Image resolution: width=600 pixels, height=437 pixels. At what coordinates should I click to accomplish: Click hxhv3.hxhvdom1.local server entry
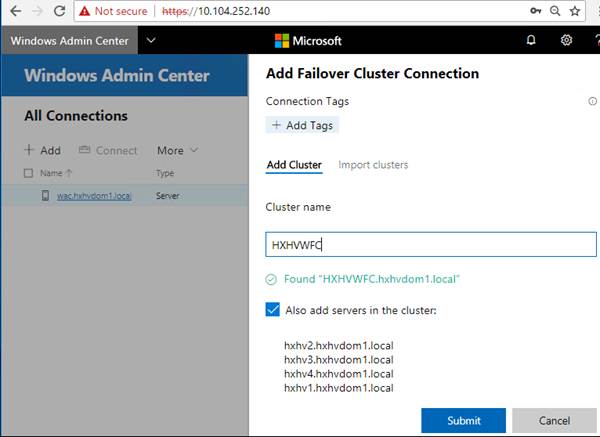pyautogui.click(x=339, y=360)
